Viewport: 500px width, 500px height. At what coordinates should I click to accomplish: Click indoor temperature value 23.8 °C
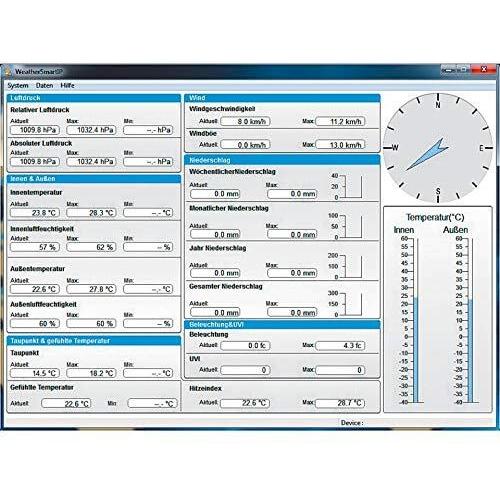tap(35, 213)
